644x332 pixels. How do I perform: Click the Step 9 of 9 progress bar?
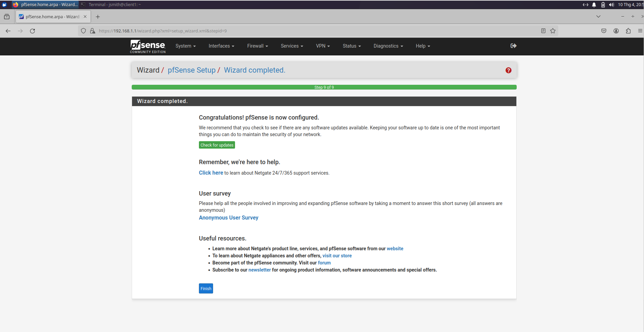[324, 87]
